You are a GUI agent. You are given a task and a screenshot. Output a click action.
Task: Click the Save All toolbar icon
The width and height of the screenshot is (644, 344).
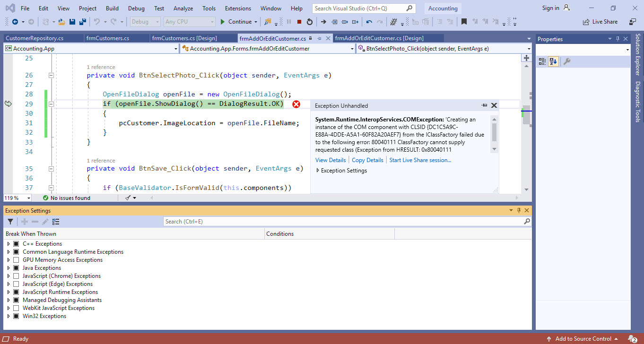tap(82, 22)
